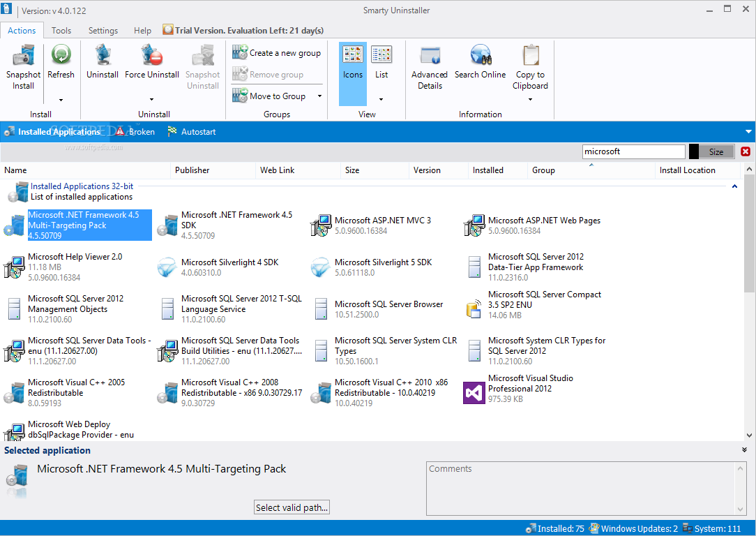This screenshot has width=756, height=536.
Task: Select Microsoft ASP.NET MVC 3 icon
Action: [x=321, y=225]
